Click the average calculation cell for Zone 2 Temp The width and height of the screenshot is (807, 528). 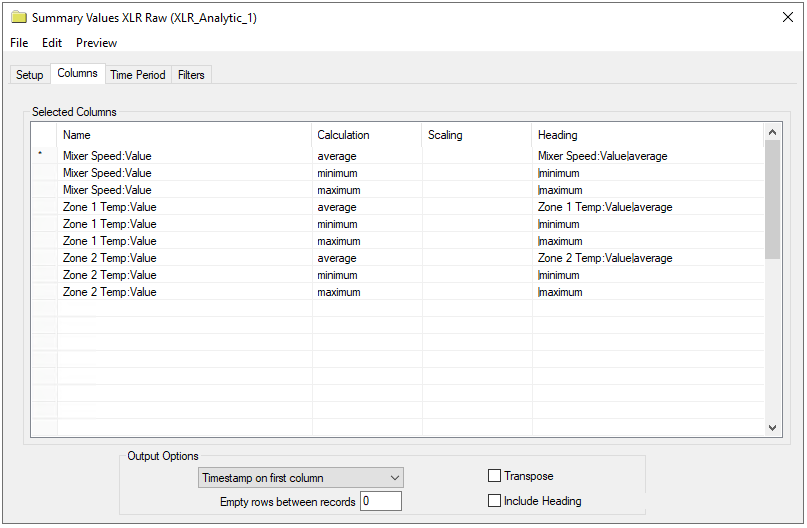(x=367, y=258)
